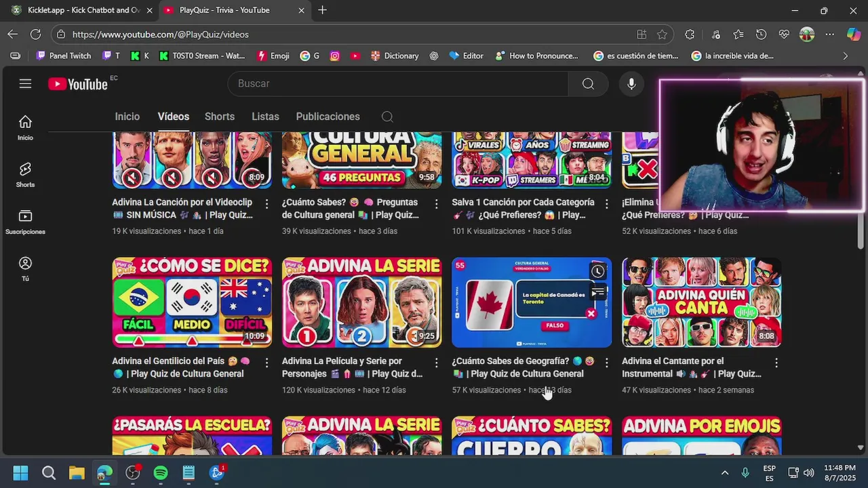
Task: Open taskbar search
Action: (49, 472)
